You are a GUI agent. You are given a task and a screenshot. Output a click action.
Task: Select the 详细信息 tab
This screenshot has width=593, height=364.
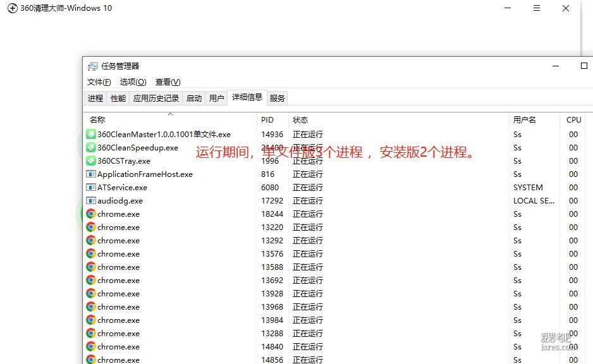(x=247, y=97)
